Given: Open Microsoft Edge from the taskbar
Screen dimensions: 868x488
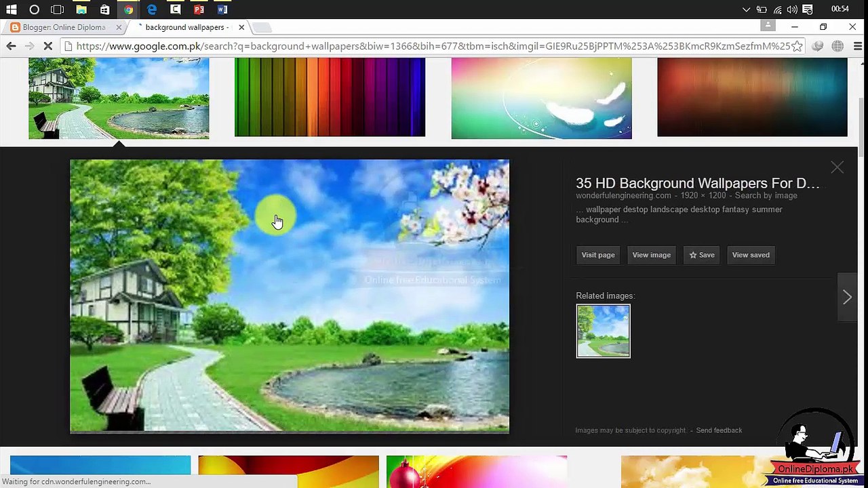Looking at the screenshot, I should (152, 9).
